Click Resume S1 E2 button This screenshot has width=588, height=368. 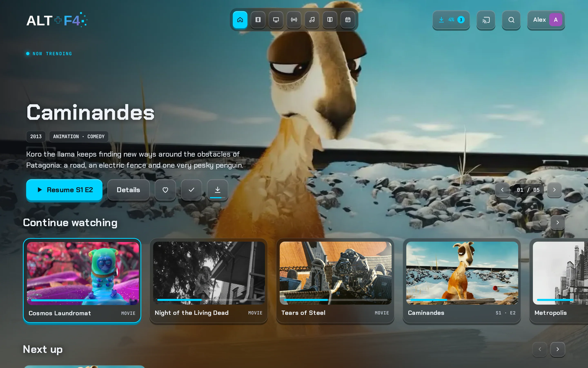[x=64, y=190]
